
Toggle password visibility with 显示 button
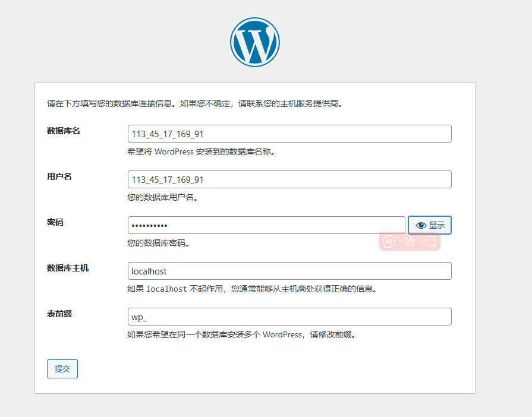click(x=430, y=225)
